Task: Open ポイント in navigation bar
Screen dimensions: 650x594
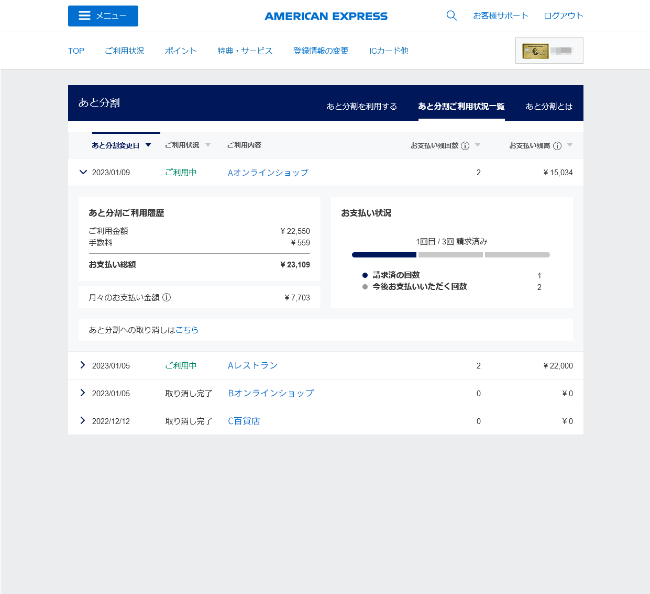Action: pyautogui.click(x=180, y=50)
